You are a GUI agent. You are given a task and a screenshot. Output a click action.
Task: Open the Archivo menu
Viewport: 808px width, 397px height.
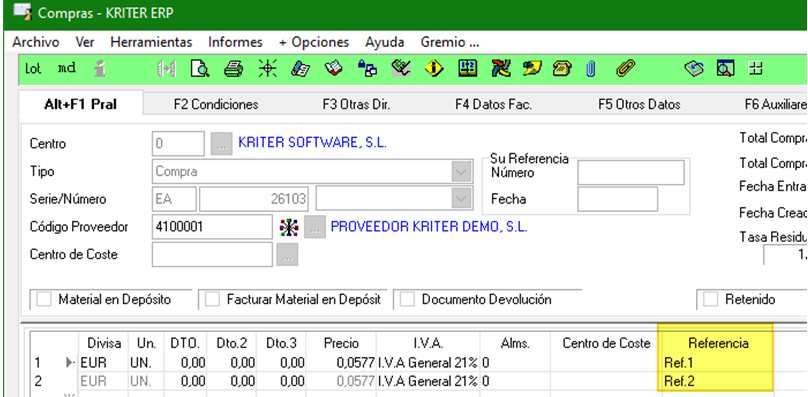(x=36, y=42)
